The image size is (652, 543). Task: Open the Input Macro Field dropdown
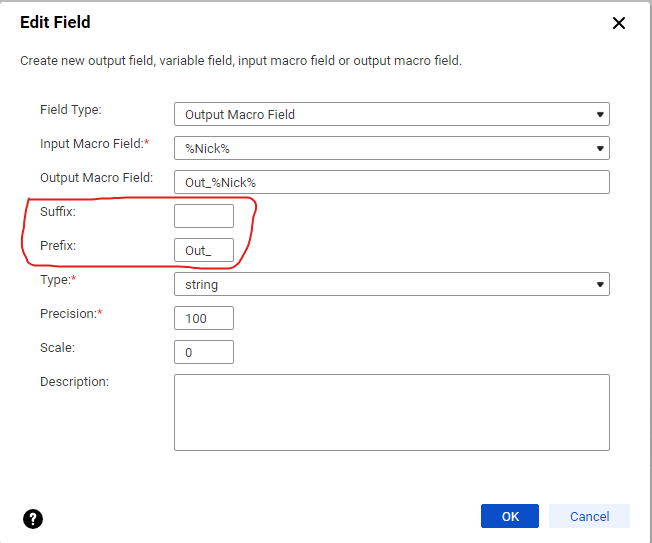tap(391, 148)
